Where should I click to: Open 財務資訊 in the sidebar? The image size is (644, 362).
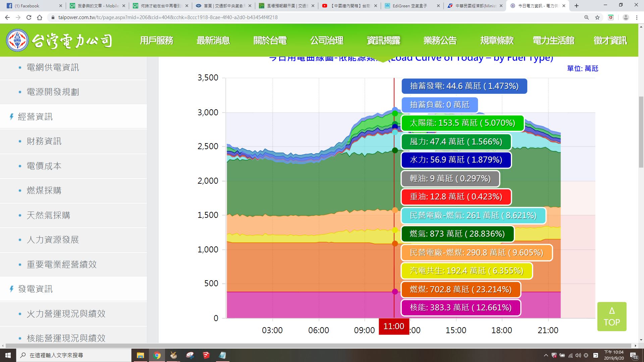click(x=73, y=141)
